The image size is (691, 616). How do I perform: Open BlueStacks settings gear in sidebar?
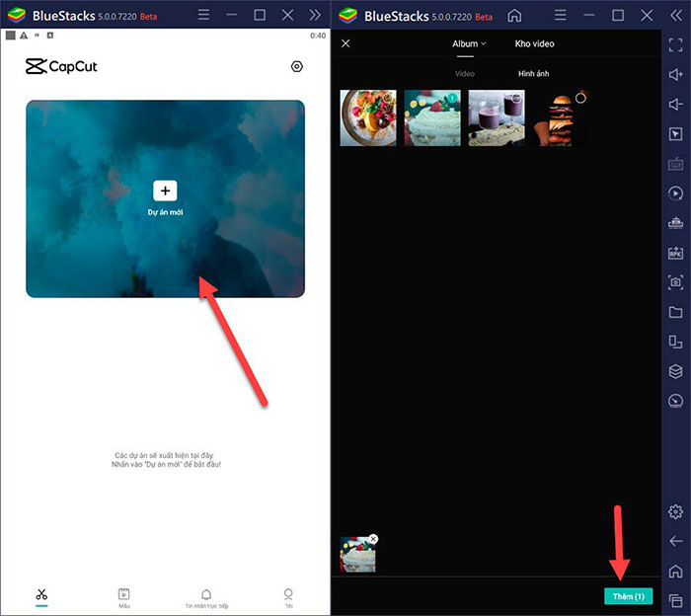[x=675, y=511]
